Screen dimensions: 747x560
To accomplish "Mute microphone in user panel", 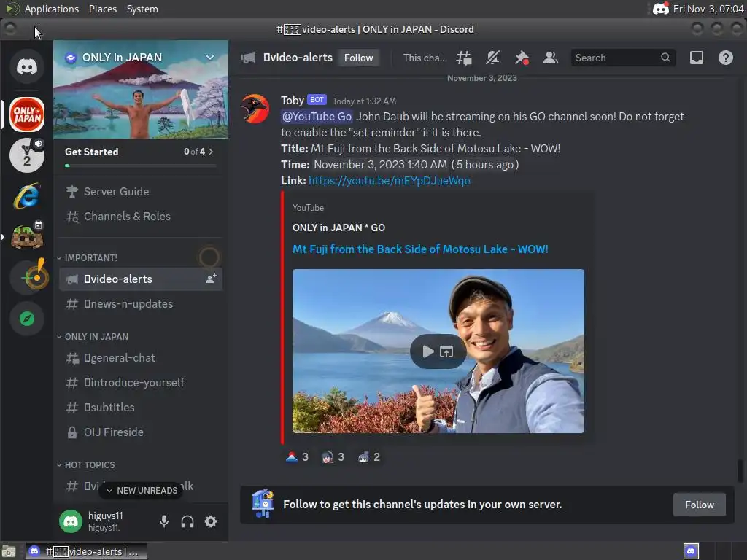I will [164, 521].
